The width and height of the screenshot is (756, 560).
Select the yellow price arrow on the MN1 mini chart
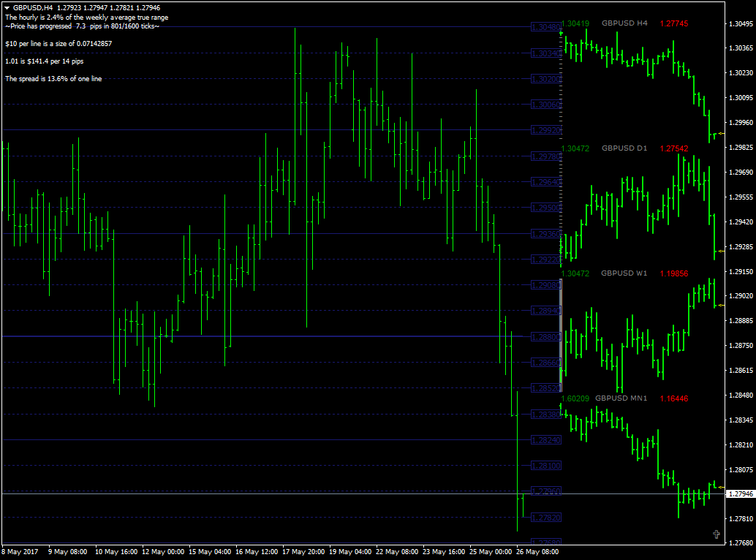720,486
